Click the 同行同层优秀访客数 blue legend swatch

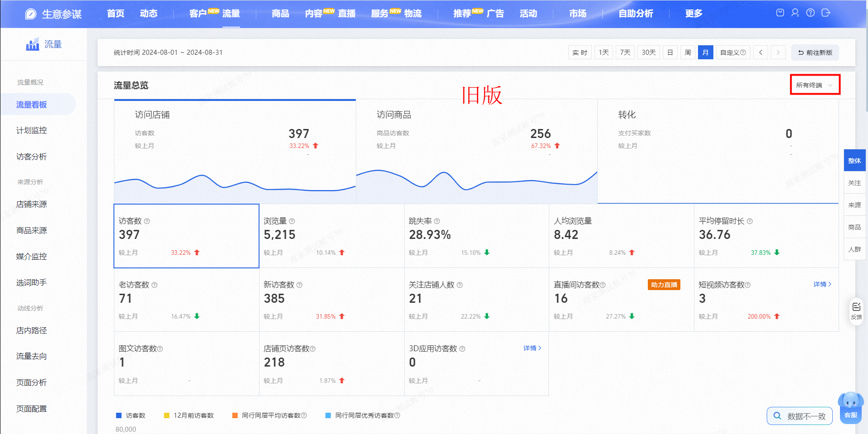point(328,415)
